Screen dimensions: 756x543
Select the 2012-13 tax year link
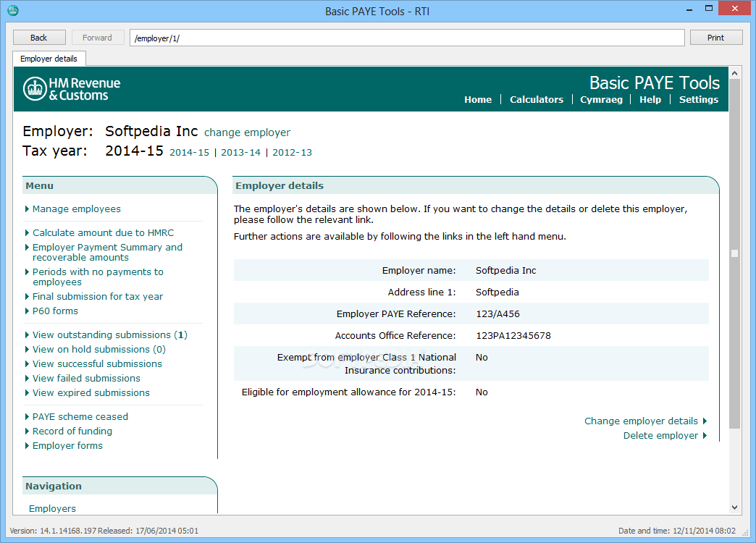292,153
